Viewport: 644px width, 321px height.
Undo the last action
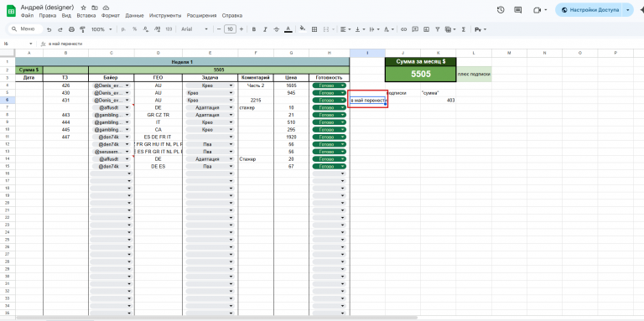click(49, 29)
